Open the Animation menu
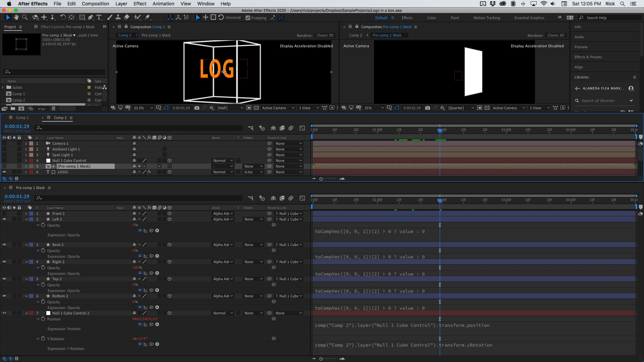Screen dimensions: 644x362 click(163, 4)
